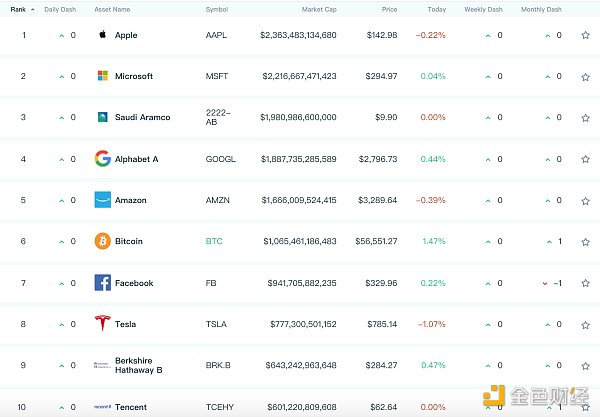Favorite Apple with its star toggle
This screenshot has height=417, width=600.
[585, 35]
